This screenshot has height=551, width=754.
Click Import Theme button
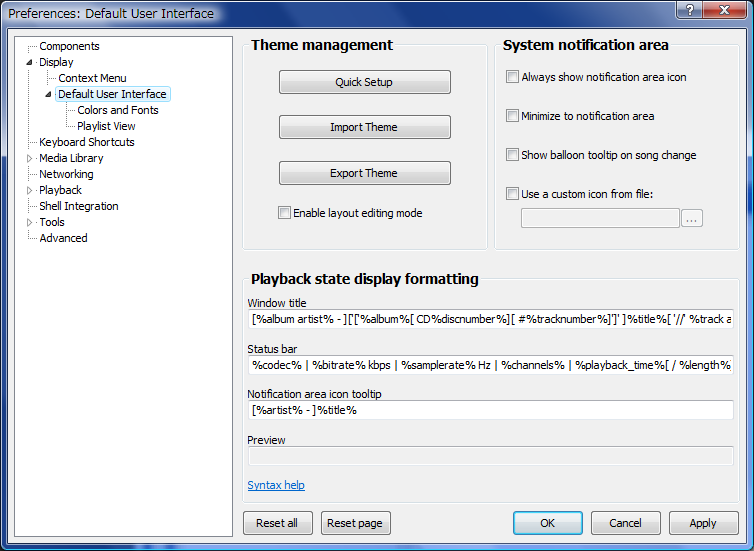[364, 127]
